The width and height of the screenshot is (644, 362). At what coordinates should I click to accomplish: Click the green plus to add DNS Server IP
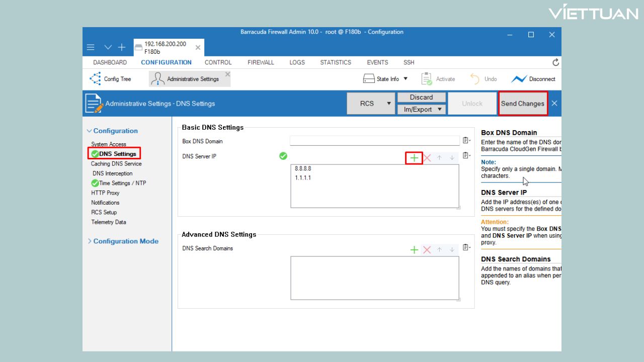[414, 158]
